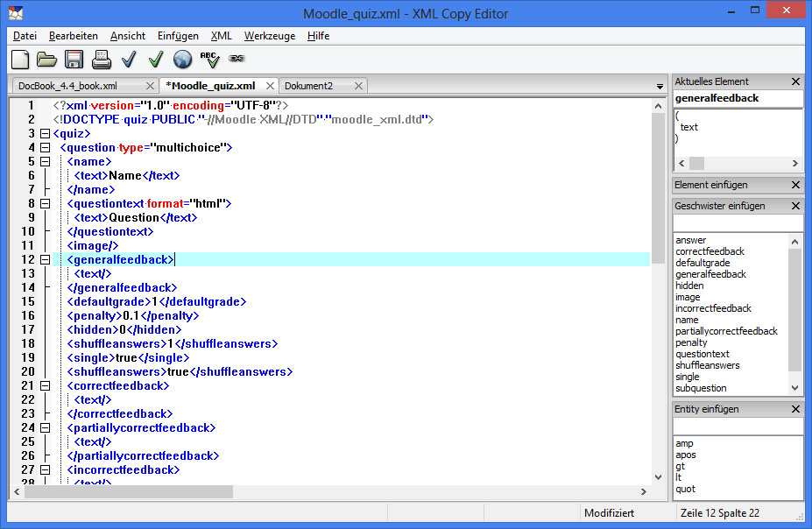Close the Element einfügen panel
The width and height of the screenshot is (812, 529).
coord(795,185)
